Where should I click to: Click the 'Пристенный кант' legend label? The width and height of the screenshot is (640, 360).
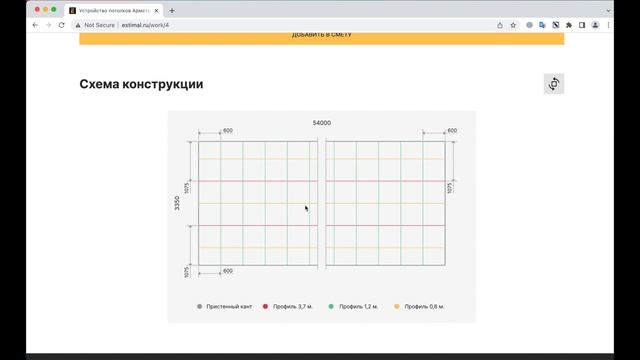click(x=229, y=306)
